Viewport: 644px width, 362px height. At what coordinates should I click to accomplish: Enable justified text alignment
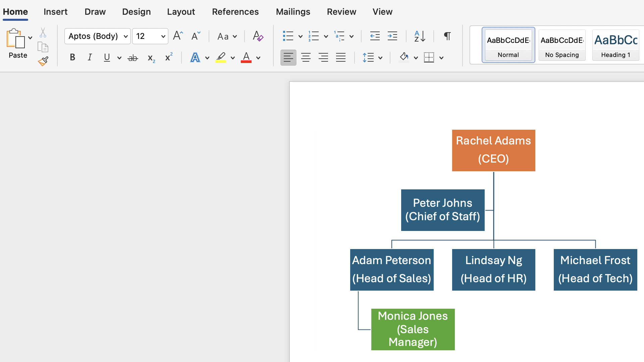[341, 57]
